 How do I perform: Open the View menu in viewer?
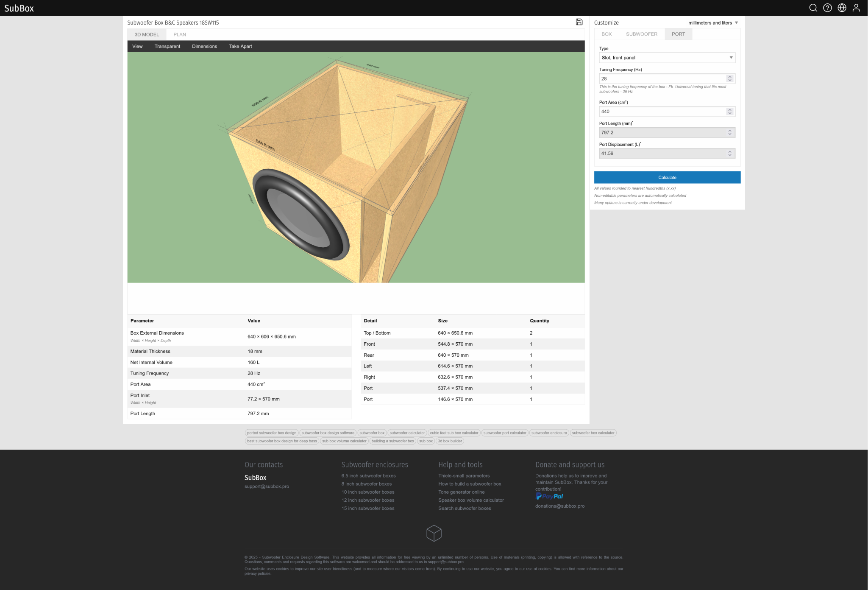pyautogui.click(x=137, y=47)
